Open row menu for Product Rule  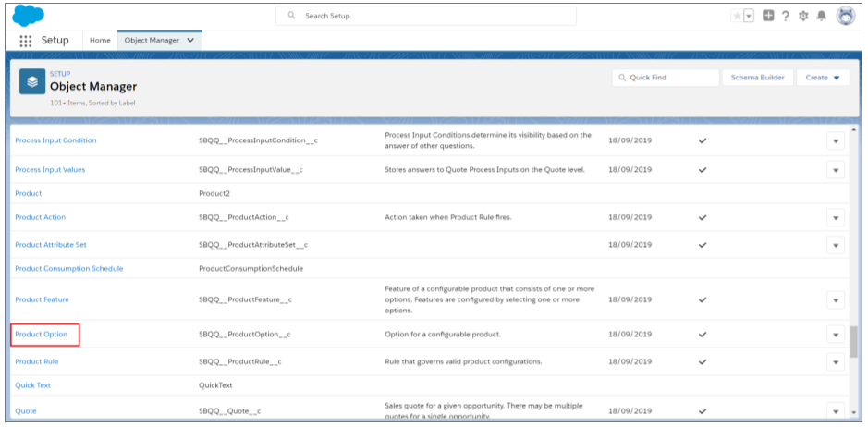pos(836,361)
